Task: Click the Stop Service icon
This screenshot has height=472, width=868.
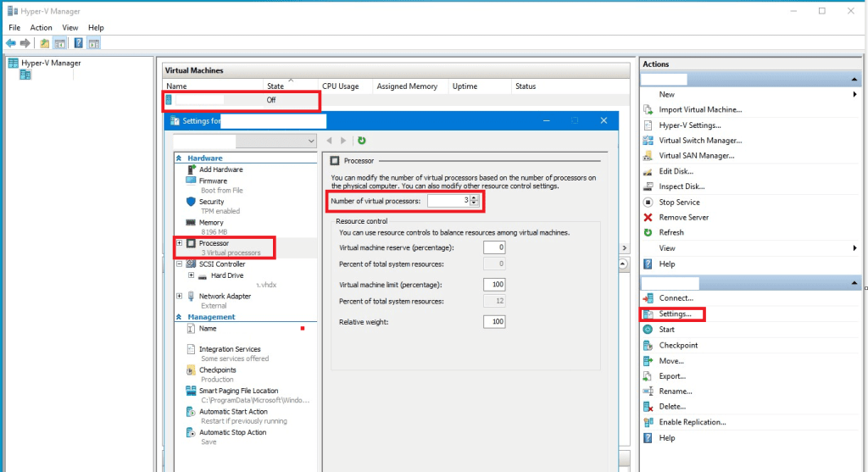Action: click(648, 203)
